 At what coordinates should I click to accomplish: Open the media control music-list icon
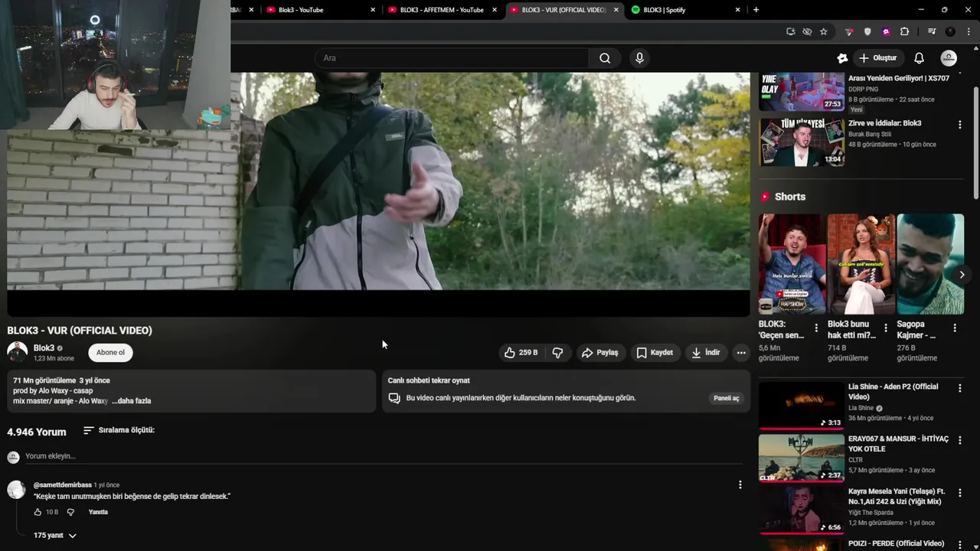point(932,31)
